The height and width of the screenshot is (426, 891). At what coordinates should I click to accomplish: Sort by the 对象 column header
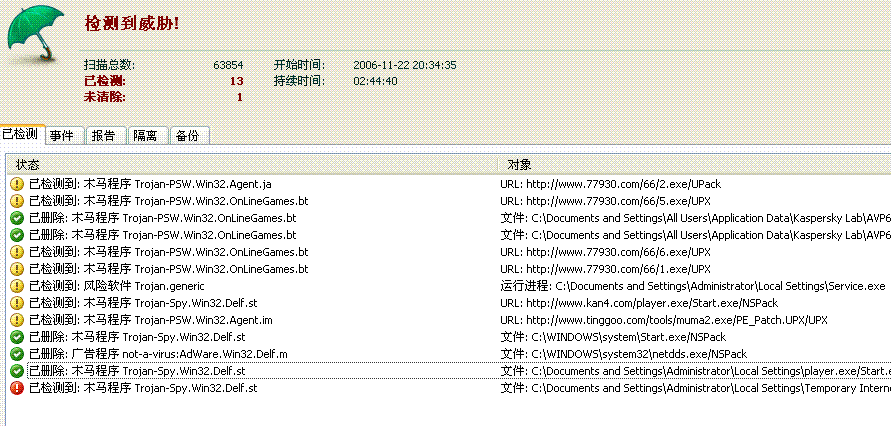click(x=694, y=165)
